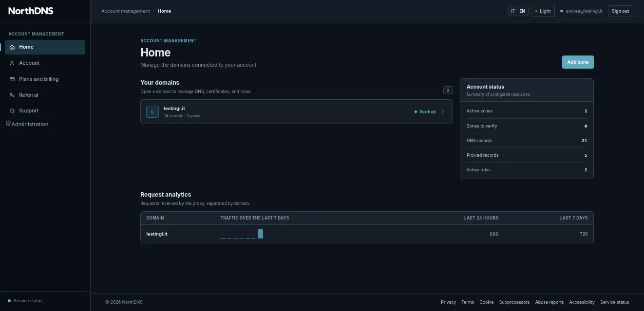
Task: Click the LAST 24 HOURS column header
Action: click(481, 218)
